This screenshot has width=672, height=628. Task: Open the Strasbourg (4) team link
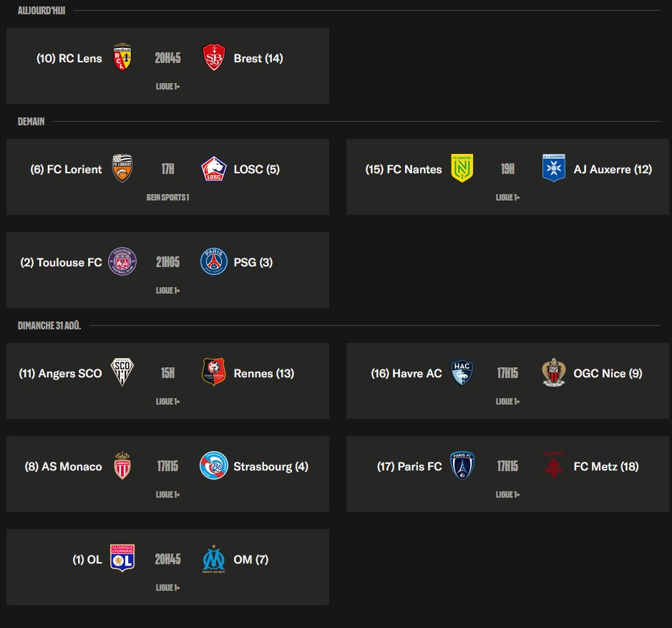(x=271, y=466)
